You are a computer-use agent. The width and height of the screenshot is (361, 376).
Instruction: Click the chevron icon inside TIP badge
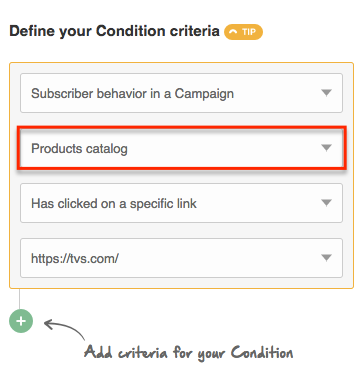pyautogui.click(x=234, y=32)
